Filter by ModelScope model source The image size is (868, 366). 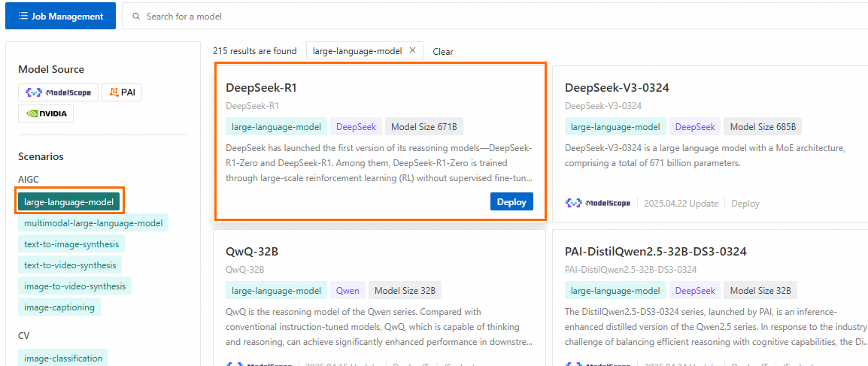pos(58,92)
